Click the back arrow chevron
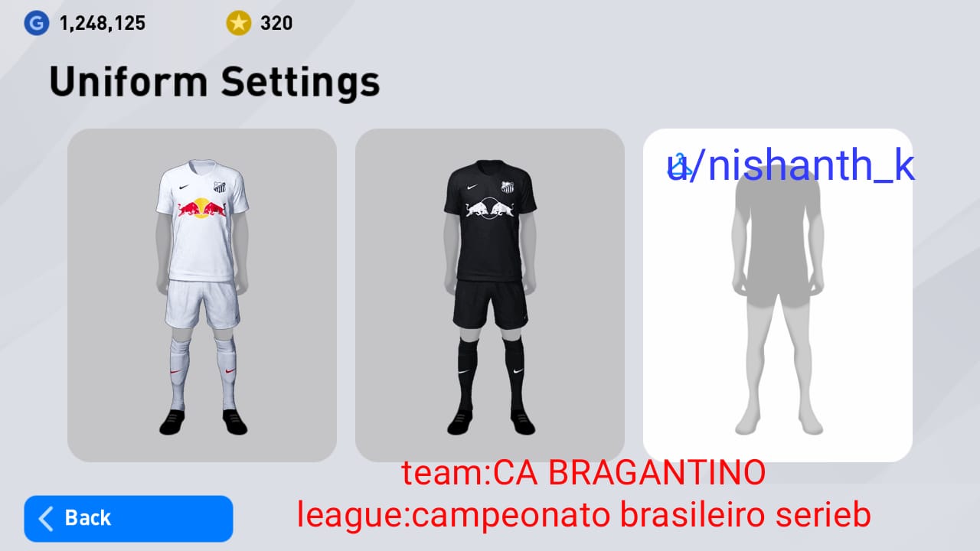This screenshot has height=551, width=980. pyautogui.click(x=46, y=518)
